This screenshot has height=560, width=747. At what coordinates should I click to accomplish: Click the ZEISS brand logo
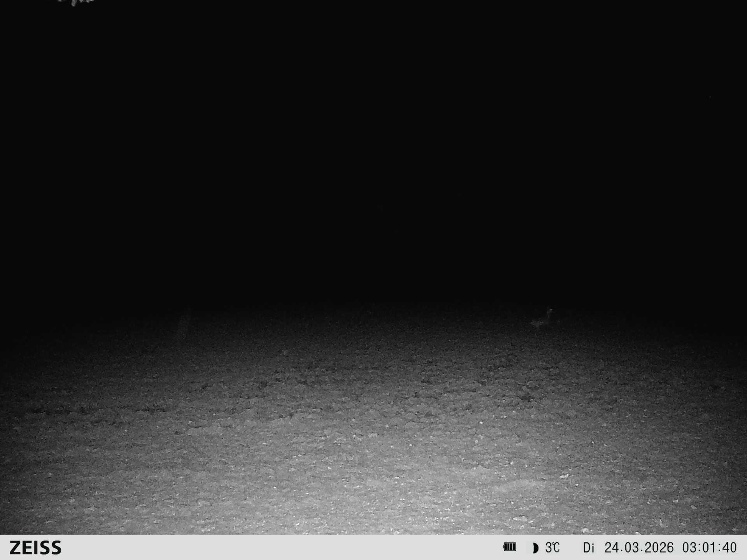pos(35,548)
